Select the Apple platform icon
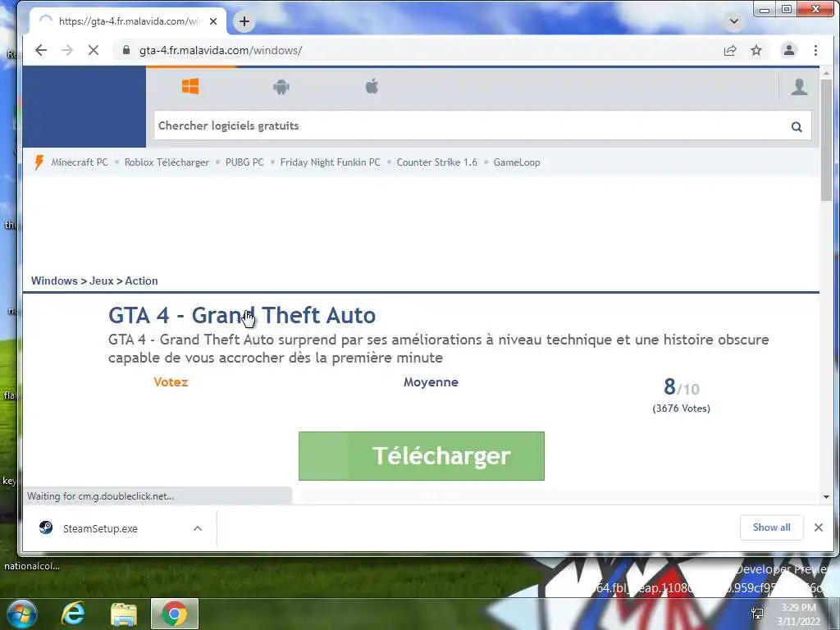The image size is (840, 630). click(x=372, y=85)
